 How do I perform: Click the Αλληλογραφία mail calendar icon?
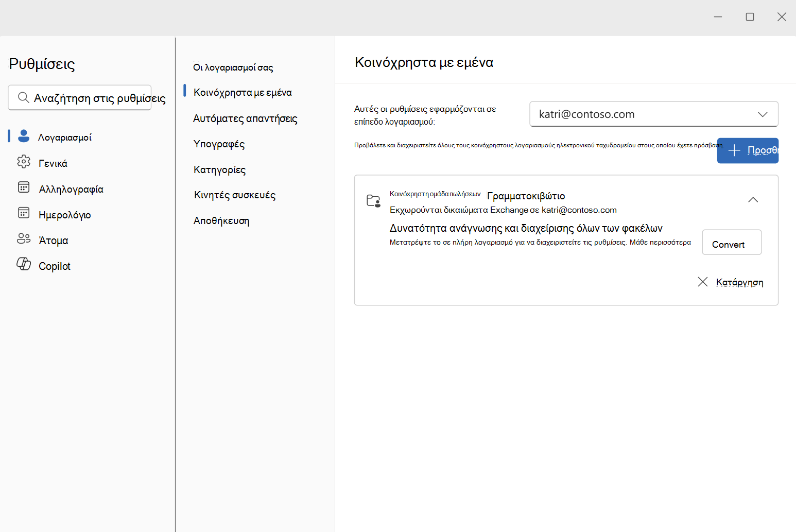click(x=24, y=187)
